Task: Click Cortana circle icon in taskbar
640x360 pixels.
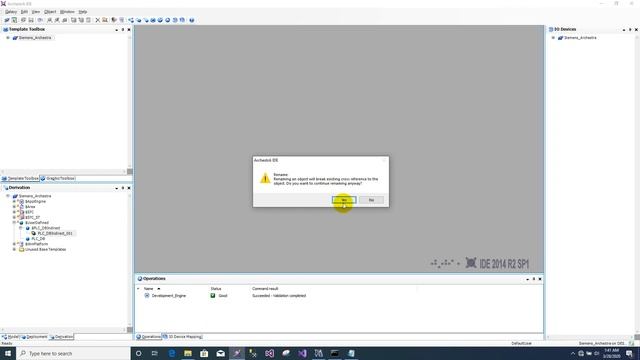Action: tap(138, 353)
